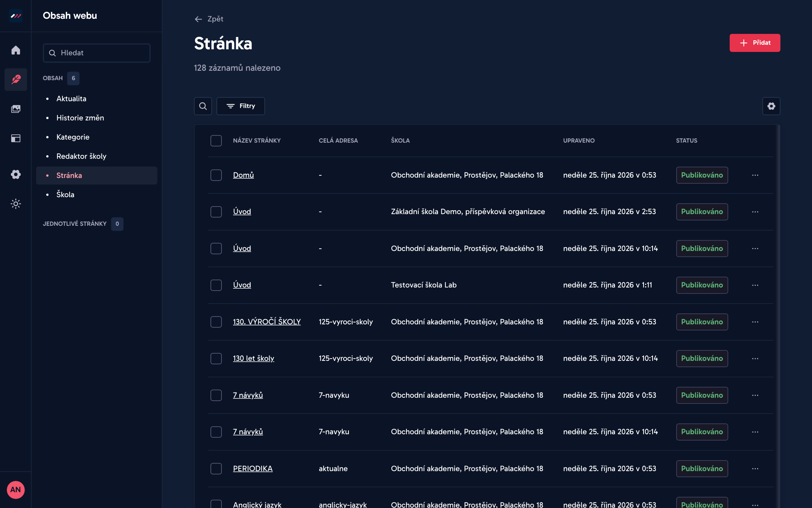The image size is (812, 508).
Task: Click the Přidat button
Action: coord(755,43)
